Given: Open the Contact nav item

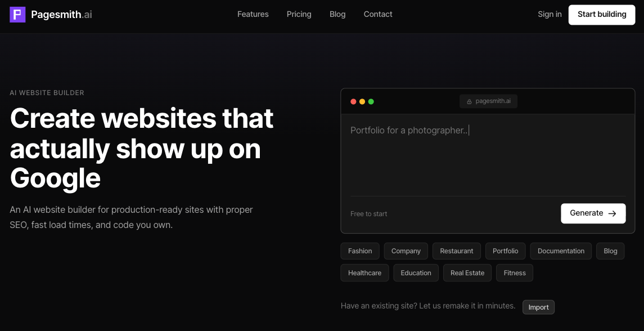Looking at the screenshot, I should coord(378,15).
